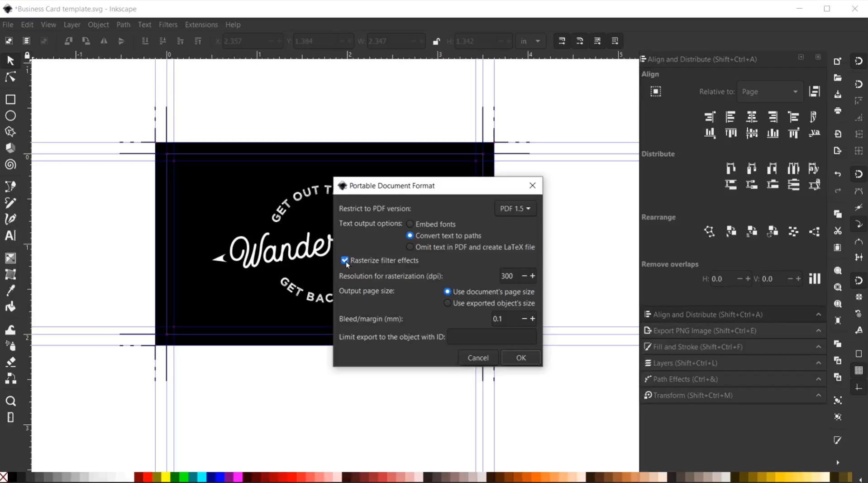Image resolution: width=868 pixels, height=483 pixels.
Task: Open the Filters menu
Action: click(x=168, y=24)
